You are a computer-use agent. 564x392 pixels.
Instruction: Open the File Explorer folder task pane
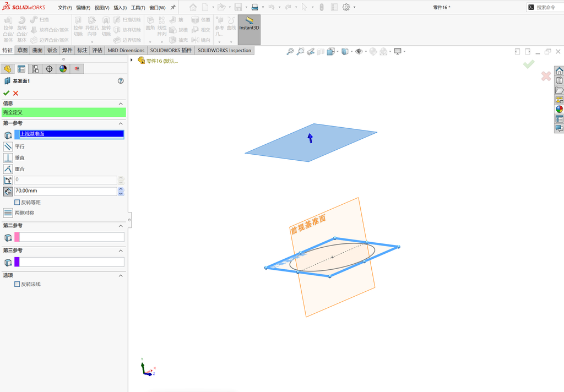click(559, 90)
